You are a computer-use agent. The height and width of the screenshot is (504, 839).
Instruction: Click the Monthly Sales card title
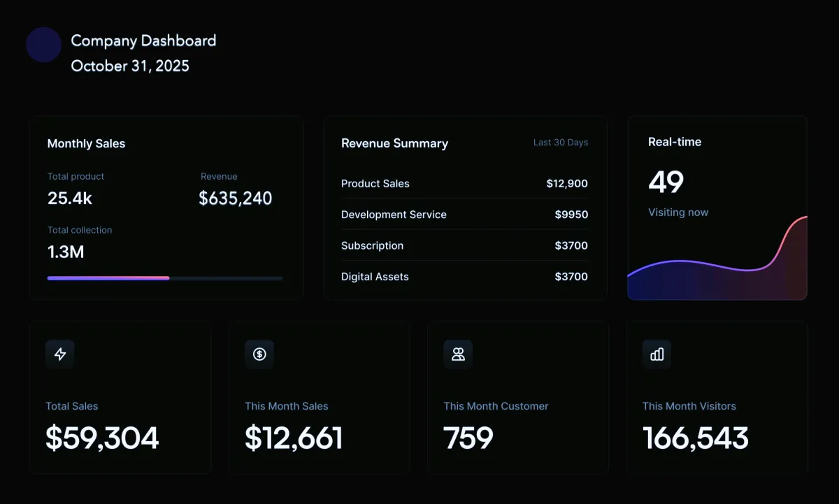86,144
